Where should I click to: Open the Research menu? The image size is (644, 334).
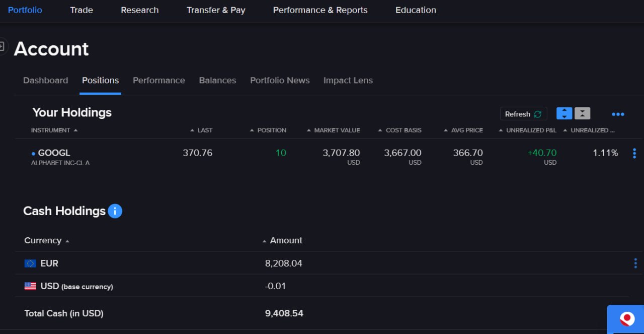point(140,10)
